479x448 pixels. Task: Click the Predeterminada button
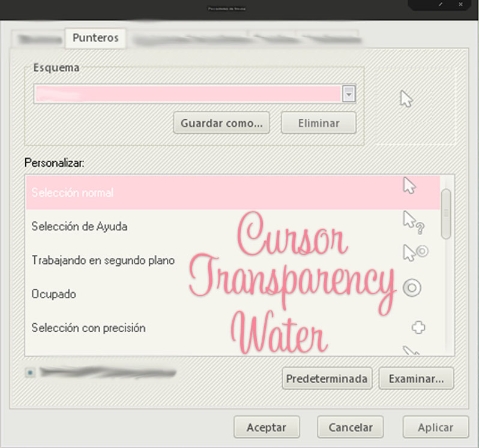click(327, 378)
